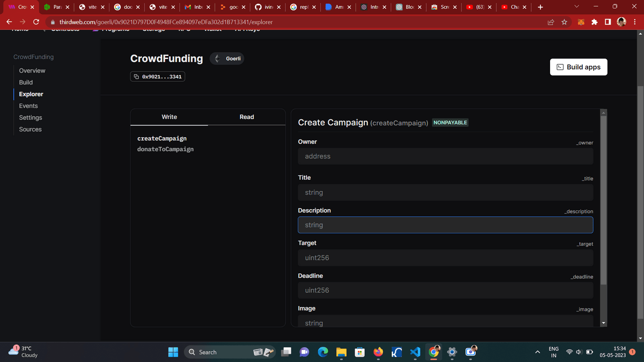
Task: Open the Extensions puzzle menu
Action: coord(594,22)
